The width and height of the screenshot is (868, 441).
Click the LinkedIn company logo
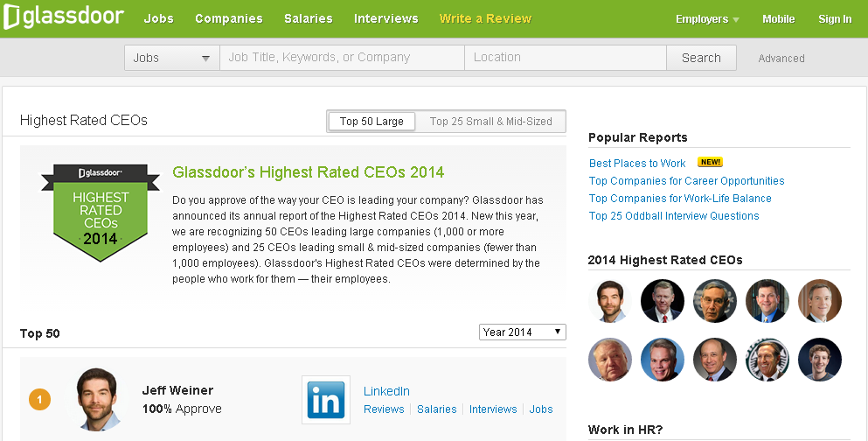coord(326,400)
